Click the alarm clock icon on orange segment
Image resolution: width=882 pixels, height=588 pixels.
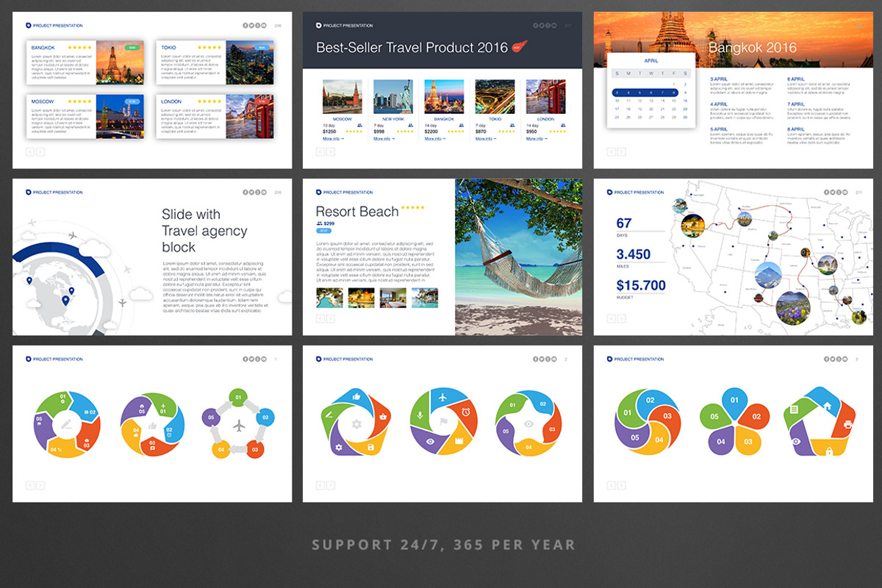click(466, 412)
